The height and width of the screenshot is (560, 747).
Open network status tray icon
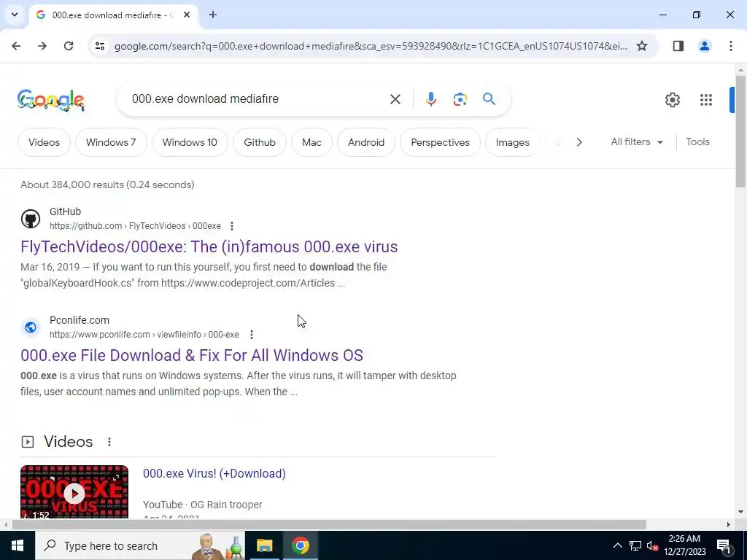pos(635,545)
